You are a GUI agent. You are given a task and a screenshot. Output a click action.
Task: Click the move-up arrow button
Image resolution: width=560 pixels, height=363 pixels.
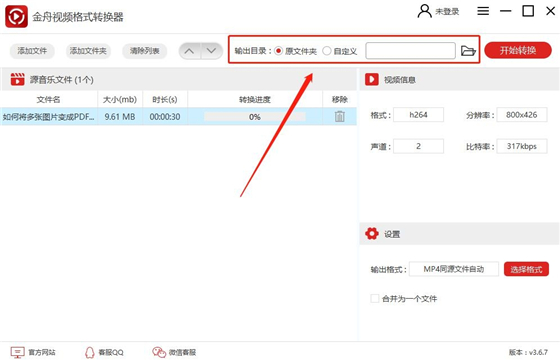[190, 51]
